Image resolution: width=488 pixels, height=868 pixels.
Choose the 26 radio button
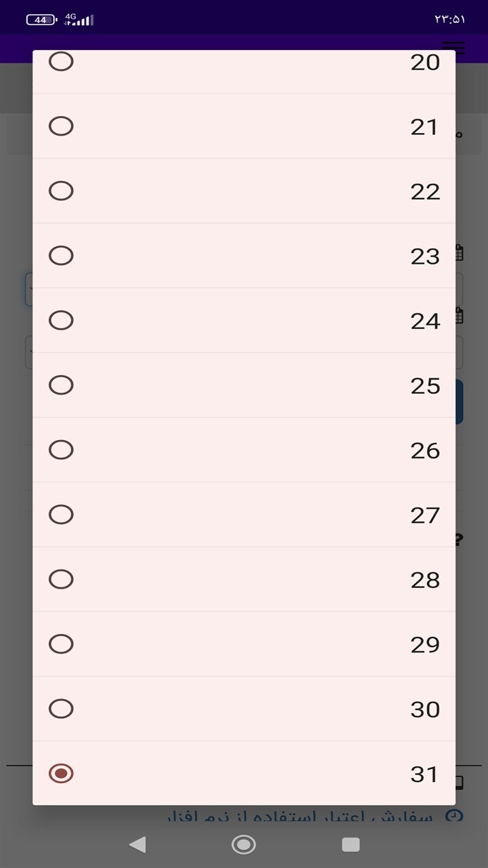61,450
